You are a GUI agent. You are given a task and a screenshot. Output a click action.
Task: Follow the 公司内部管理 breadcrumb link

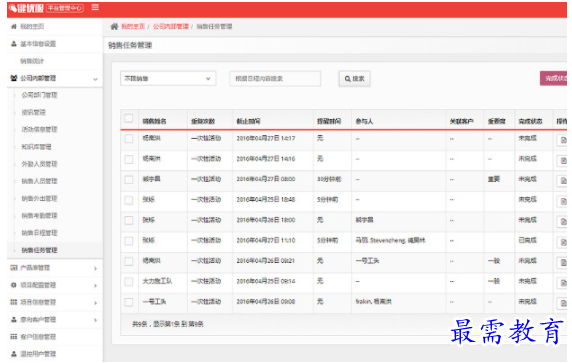coord(171,26)
